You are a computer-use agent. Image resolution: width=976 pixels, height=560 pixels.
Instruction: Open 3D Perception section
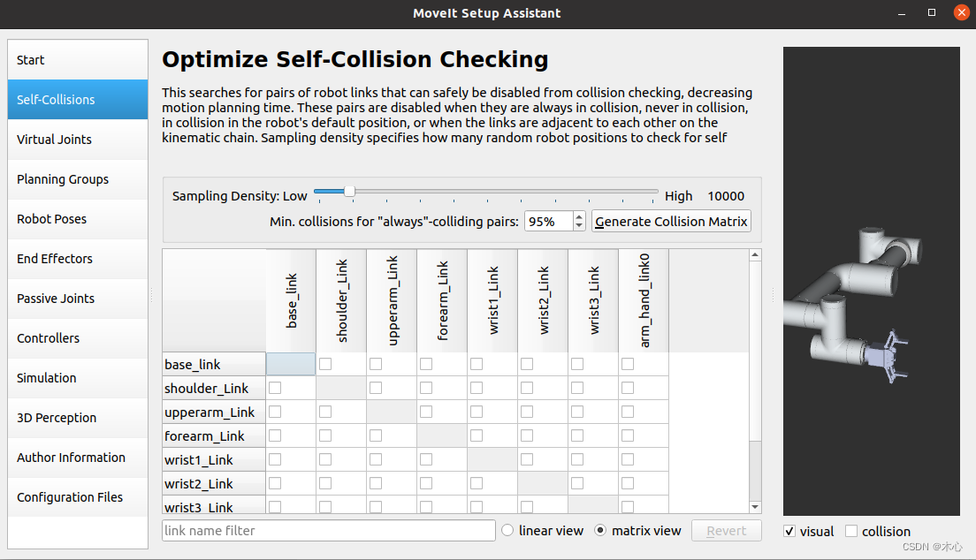[x=78, y=418]
